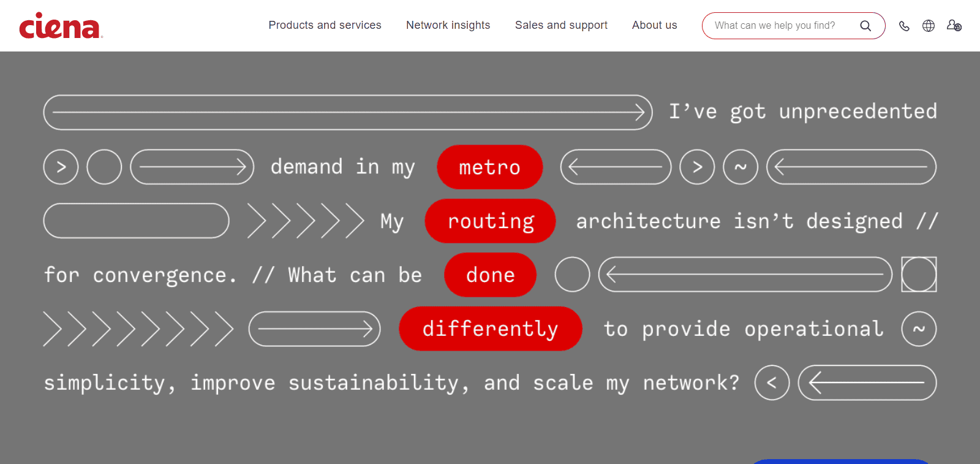This screenshot has height=464, width=980.
Task: Click the search magnifier icon
Action: [865, 26]
